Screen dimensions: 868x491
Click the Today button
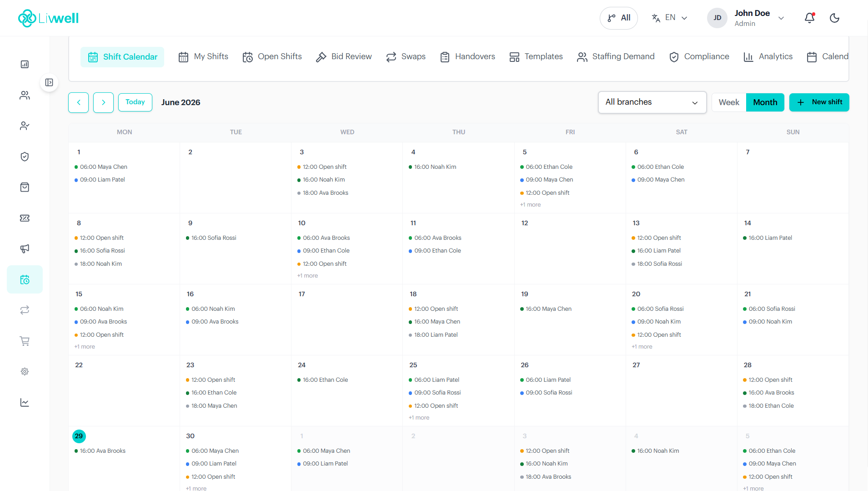coord(135,102)
